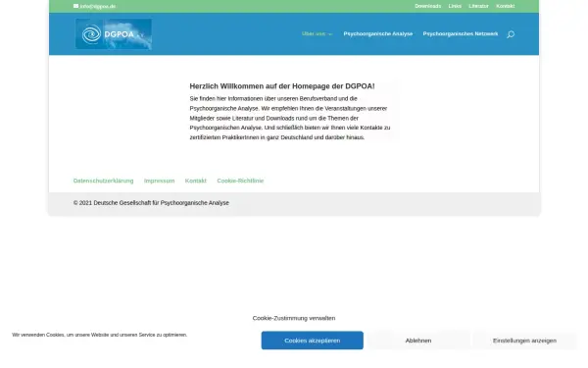Open the Kontakt footer link
Image resolution: width=588 pixels, height=368 pixels.
point(195,181)
